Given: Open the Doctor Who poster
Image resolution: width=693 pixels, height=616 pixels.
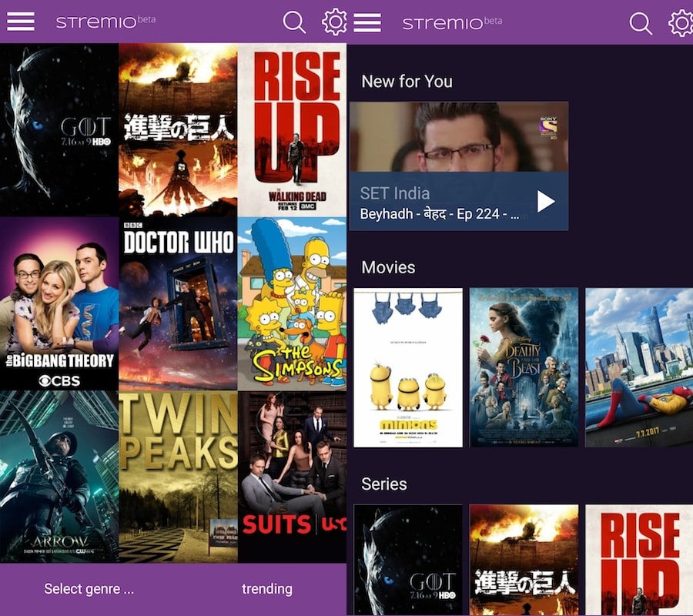Looking at the screenshot, I should point(178,303).
